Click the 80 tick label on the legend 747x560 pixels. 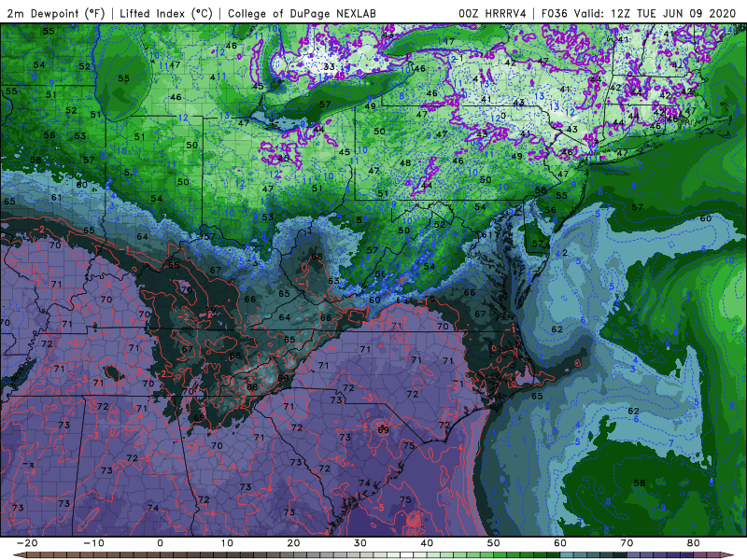(694, 543)
